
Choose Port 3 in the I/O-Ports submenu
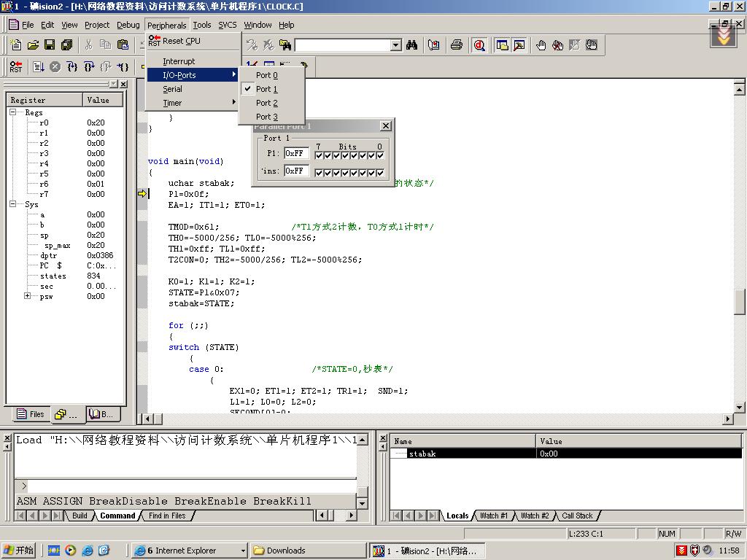pyautogui.click(x=271, y=116)
